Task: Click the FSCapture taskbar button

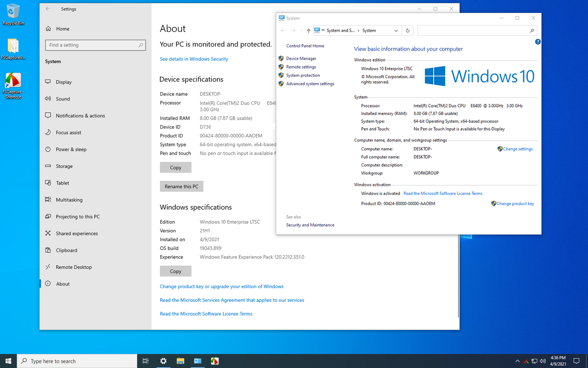Action: [215, 361]
